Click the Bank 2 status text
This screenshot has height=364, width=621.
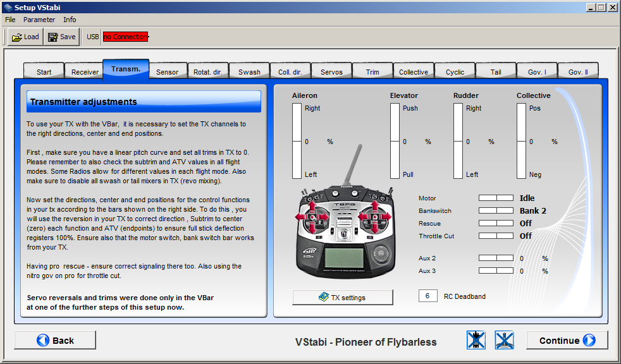coord(532,210)
